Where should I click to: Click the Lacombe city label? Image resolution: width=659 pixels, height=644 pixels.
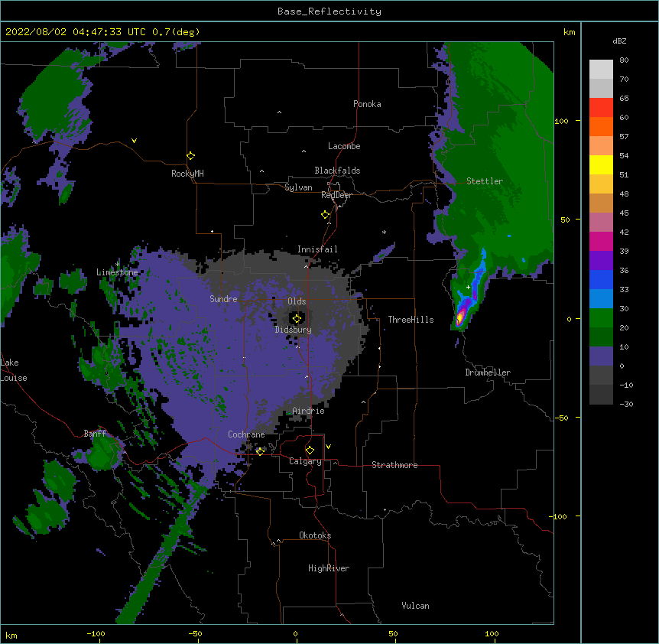(344, 146)
